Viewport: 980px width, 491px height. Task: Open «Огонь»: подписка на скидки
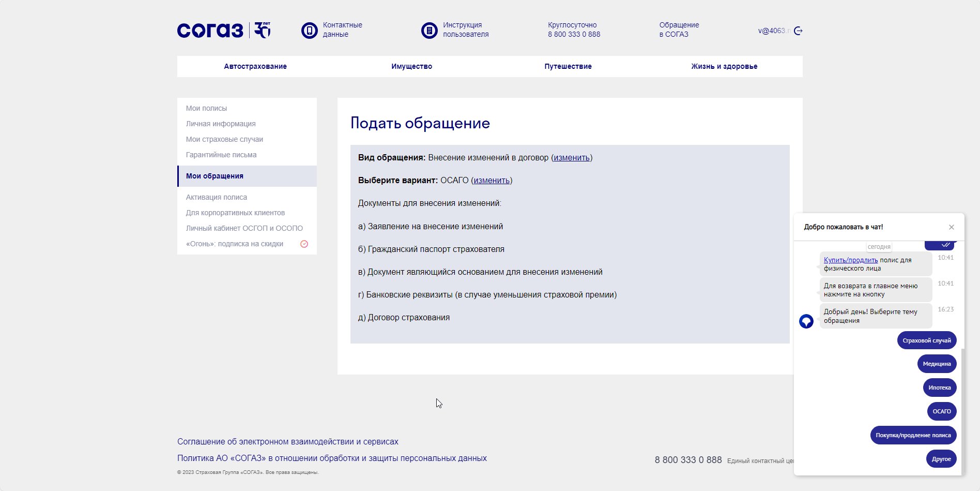(235, 244)
